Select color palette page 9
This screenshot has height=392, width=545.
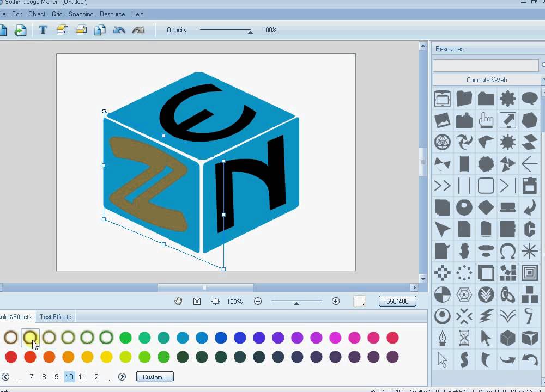57,377
